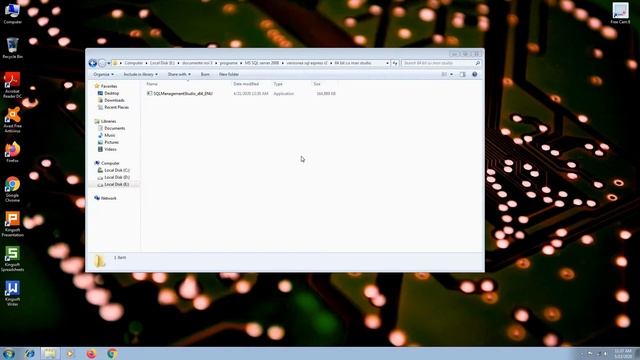
Task: Open Explorer help question mark icon
Action: 474,74
